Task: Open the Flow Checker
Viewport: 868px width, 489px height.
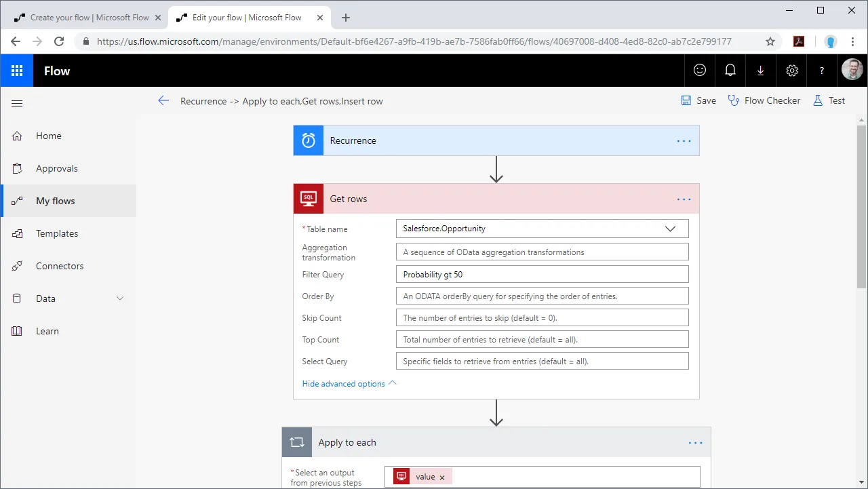Action: tap(764, 100)
